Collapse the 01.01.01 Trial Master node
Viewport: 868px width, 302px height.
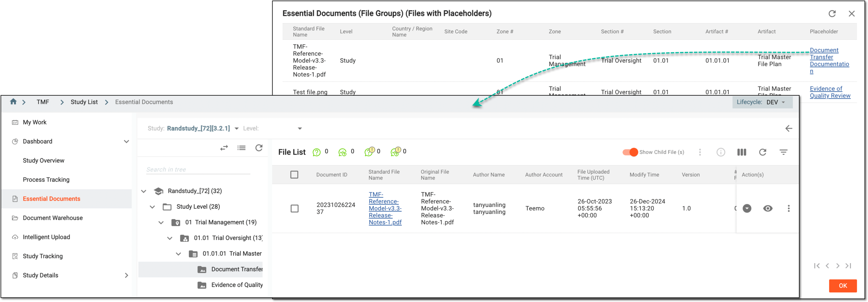178,253
